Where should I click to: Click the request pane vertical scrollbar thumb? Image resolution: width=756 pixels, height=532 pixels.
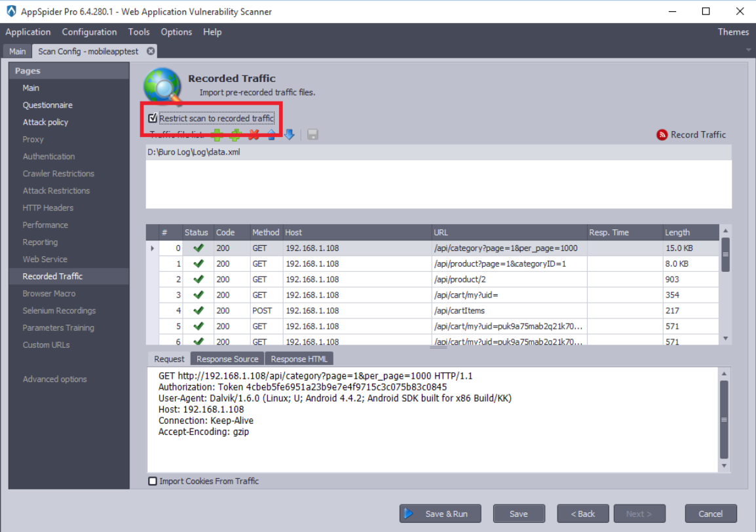tap(724, 419)
